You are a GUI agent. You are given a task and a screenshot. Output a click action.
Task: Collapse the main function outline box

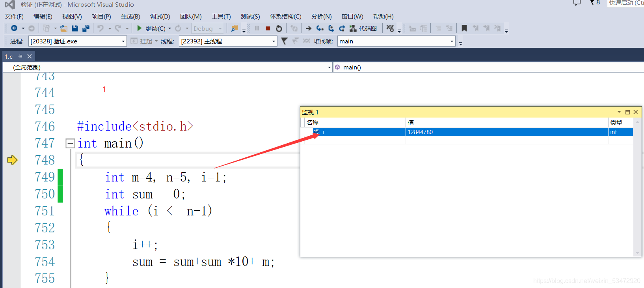pos(70,143)
